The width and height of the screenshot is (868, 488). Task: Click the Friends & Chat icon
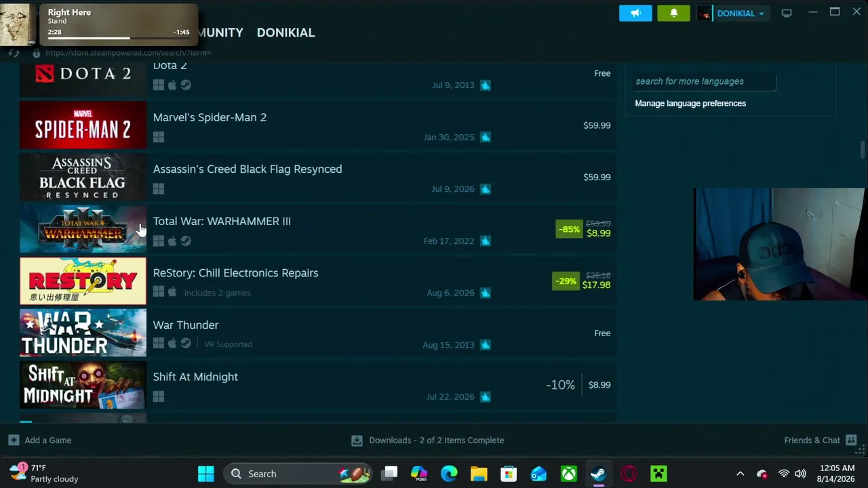(851, 441)
